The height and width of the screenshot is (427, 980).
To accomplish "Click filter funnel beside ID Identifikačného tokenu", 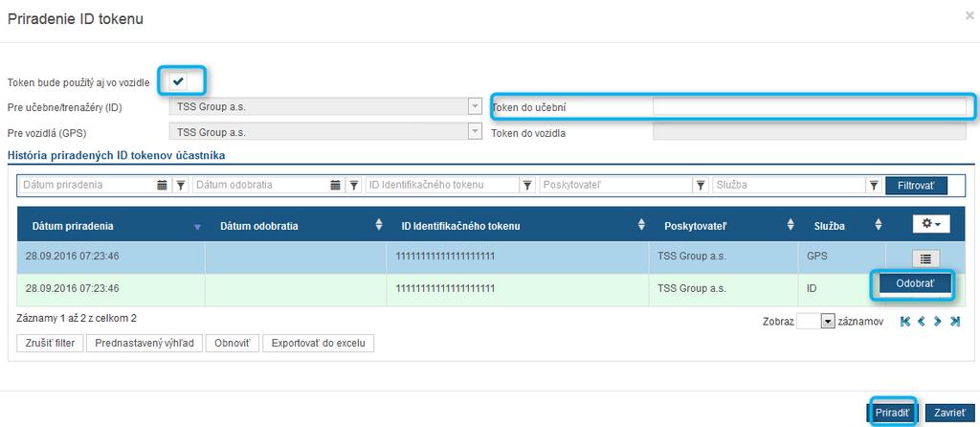I will click(527, 185).
